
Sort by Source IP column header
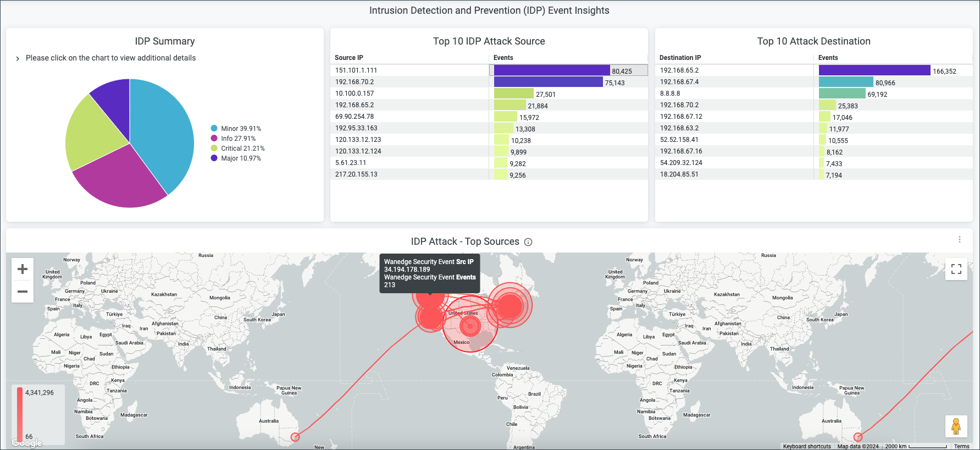pyautogui.click(x=349, y=58)
